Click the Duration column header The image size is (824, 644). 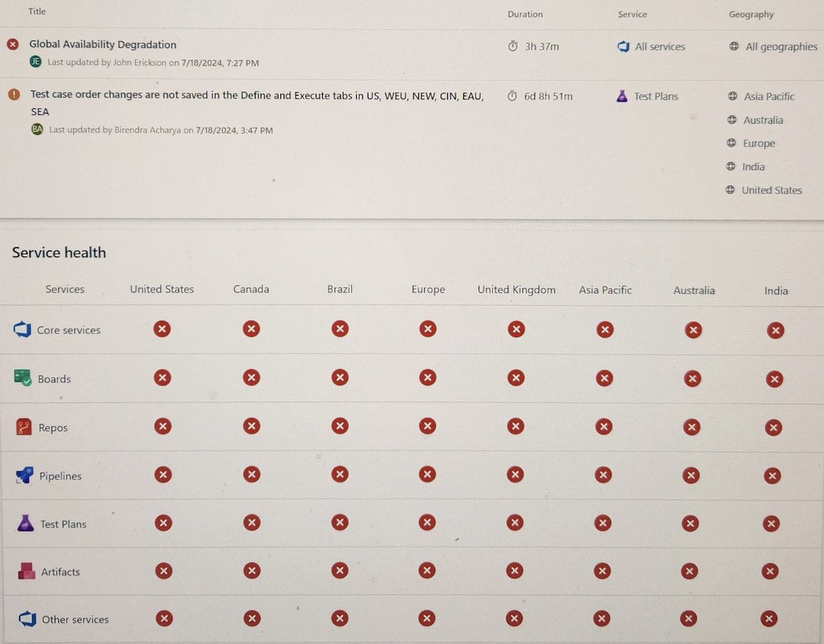coord(525,14)
